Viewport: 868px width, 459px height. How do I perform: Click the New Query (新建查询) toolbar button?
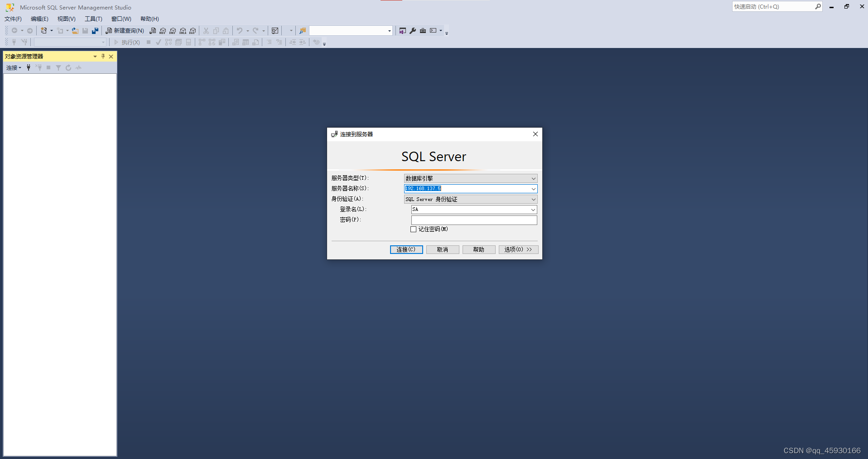[125, 31]
